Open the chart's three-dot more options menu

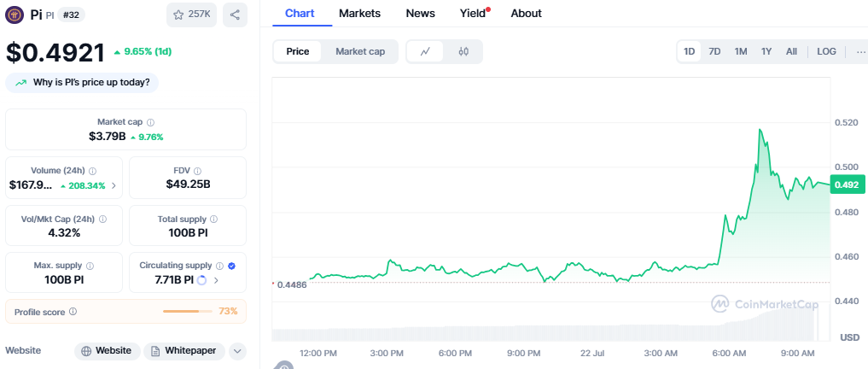tap(861, 51)
